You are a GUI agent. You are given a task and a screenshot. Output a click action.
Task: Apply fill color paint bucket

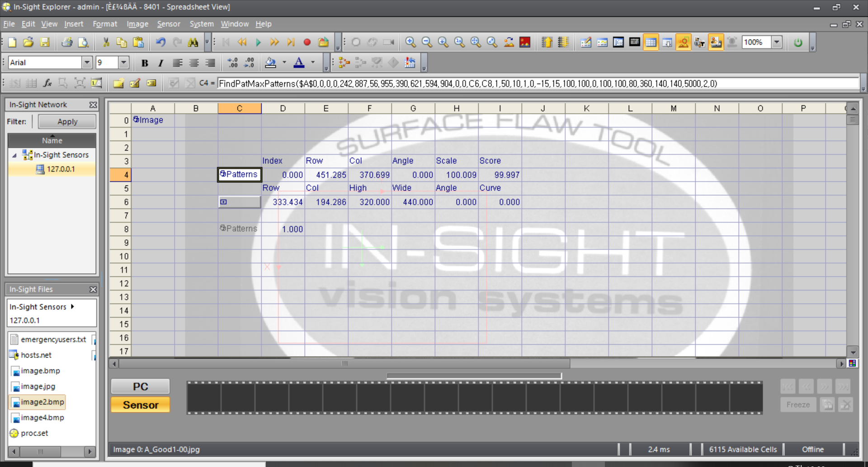271,63
